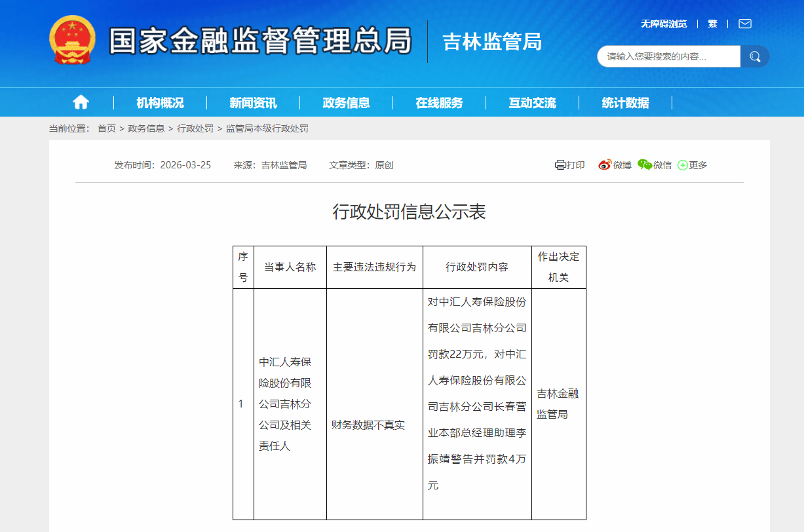Click 首页 in the breadcrumb
This screenshot has width=804, height=532.
107,128
